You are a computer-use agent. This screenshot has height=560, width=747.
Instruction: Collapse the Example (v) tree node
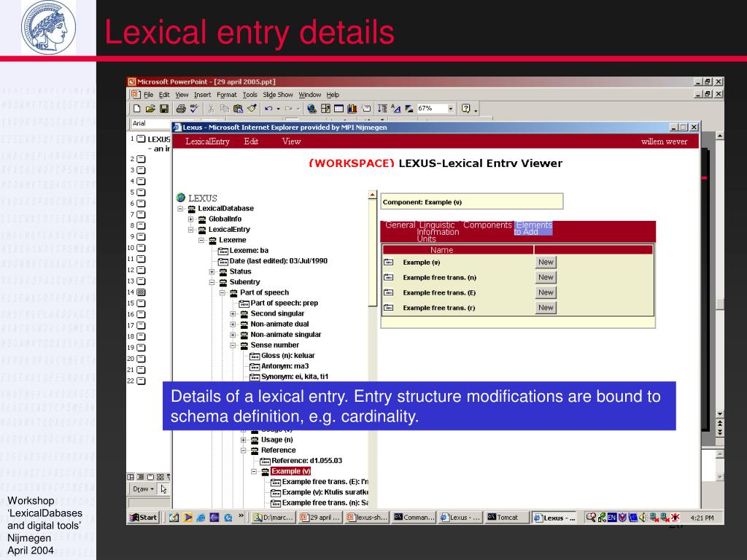click(254, 472)
